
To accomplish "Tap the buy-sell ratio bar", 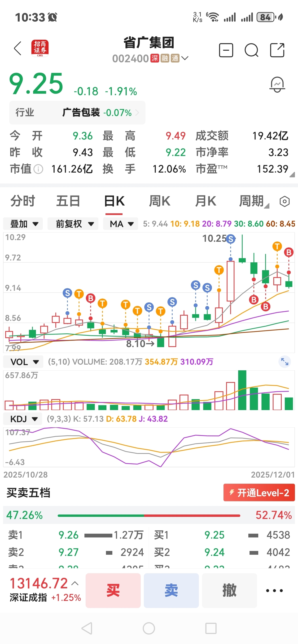I will click(149, 515).
